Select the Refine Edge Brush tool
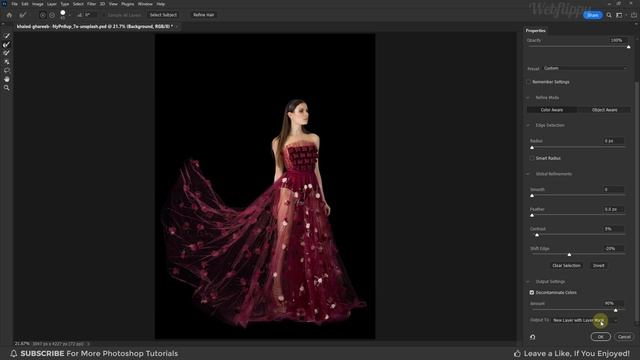Image resolution: width=640 pixels, height=360 pixels. point(7,44)
